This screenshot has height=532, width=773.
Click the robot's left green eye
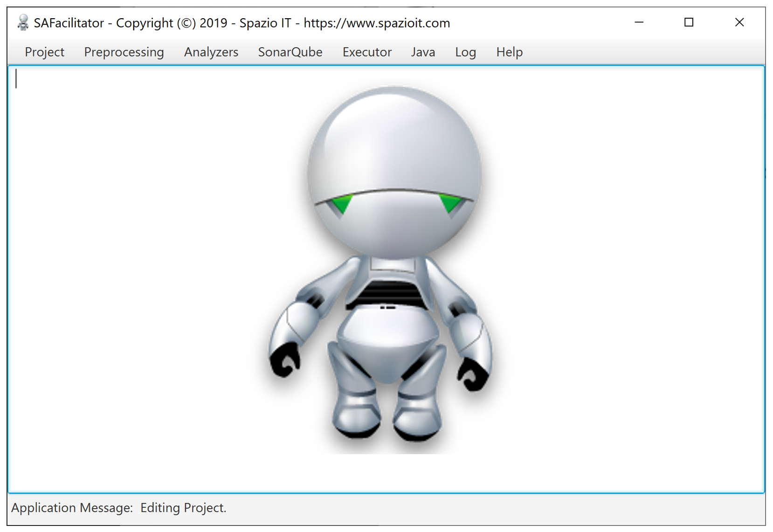(342, 204)
